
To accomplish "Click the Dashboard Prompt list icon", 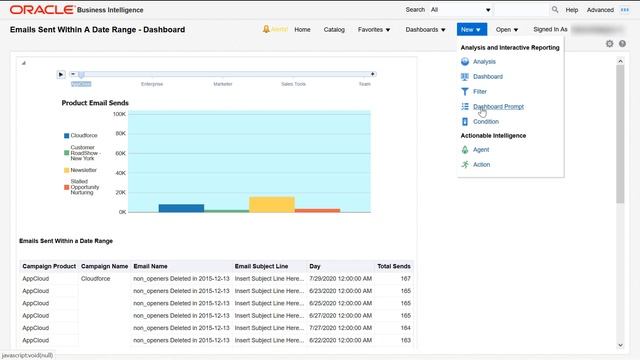I will 465,107.
